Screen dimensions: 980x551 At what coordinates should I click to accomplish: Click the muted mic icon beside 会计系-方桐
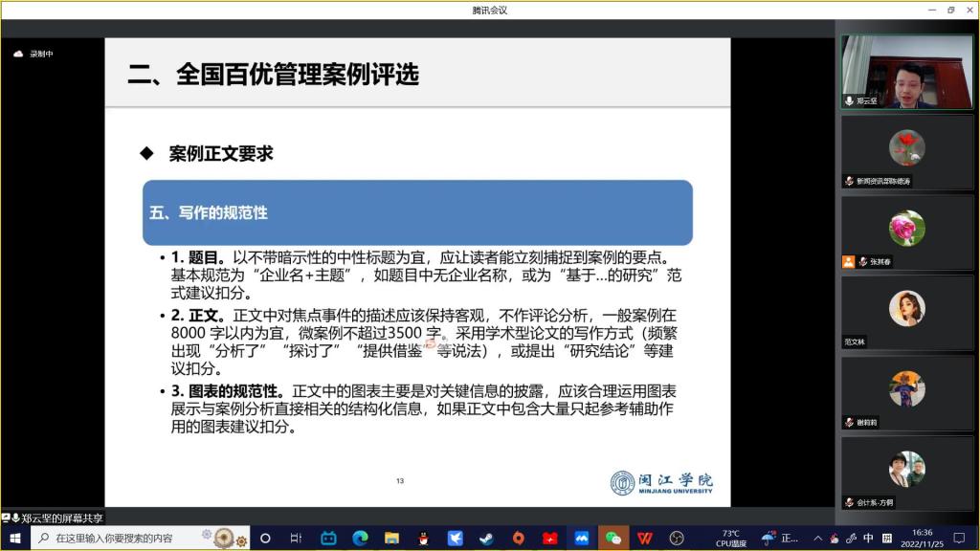click(x=849, y=502)
